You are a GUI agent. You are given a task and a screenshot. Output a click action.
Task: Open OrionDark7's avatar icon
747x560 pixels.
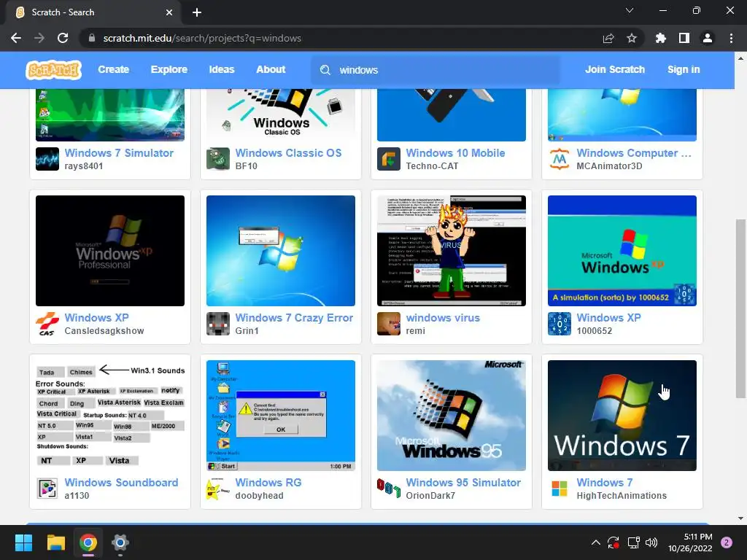point(389,489)
